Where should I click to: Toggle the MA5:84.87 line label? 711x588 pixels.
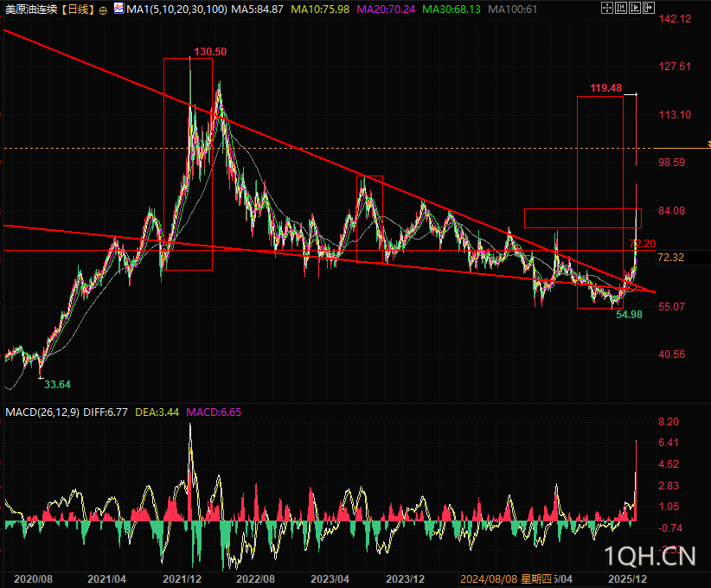pos(257,9)
